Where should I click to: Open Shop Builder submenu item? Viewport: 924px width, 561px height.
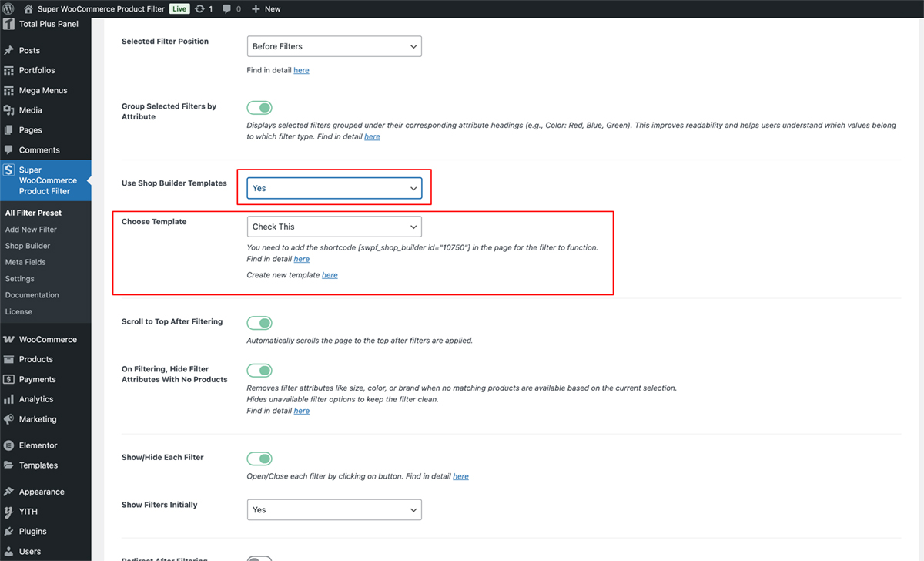coord(28,246)
